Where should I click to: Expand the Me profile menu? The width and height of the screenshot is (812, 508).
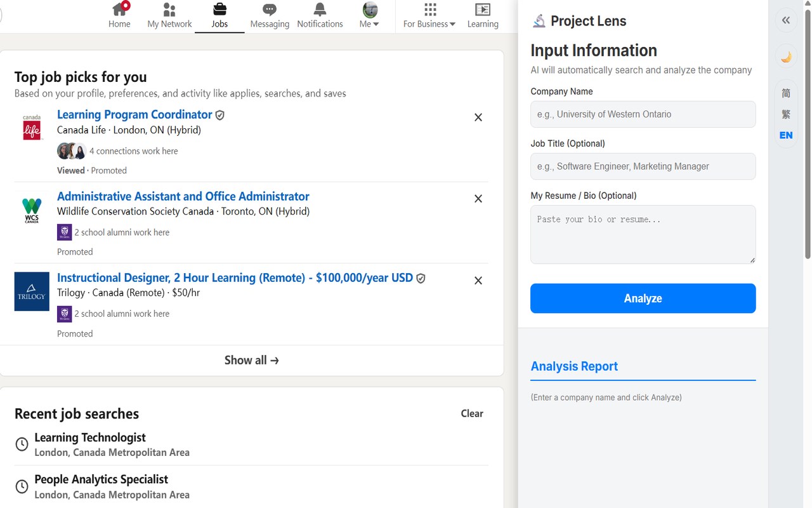369,16
